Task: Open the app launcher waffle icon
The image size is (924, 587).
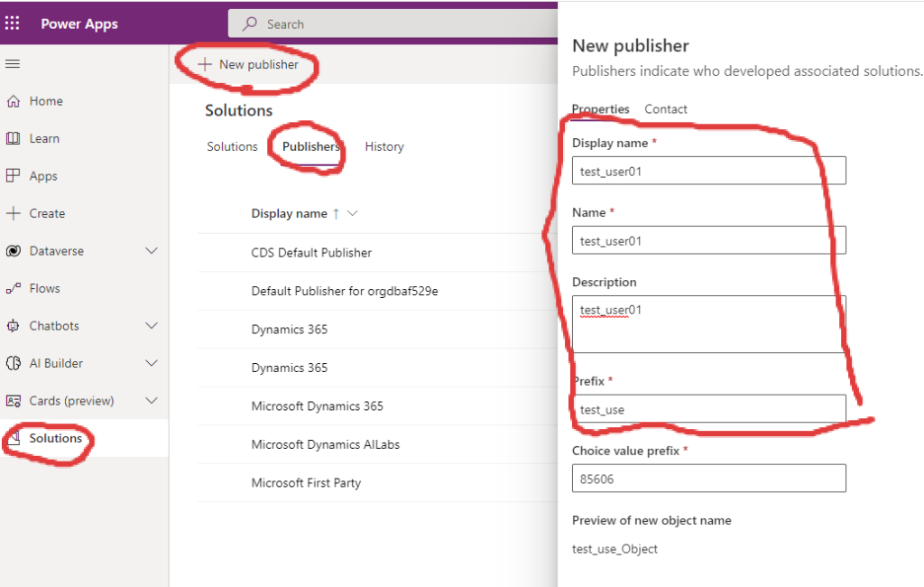Action: (13, 23)
